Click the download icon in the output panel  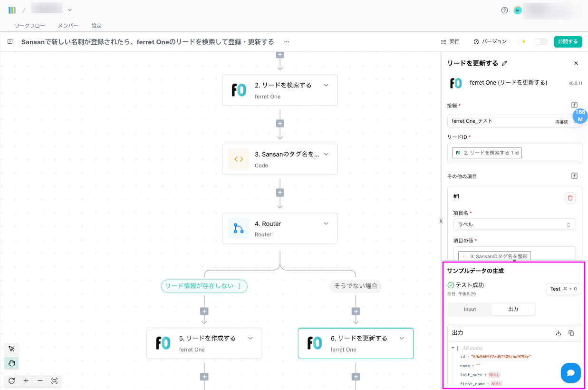[559, 333]
